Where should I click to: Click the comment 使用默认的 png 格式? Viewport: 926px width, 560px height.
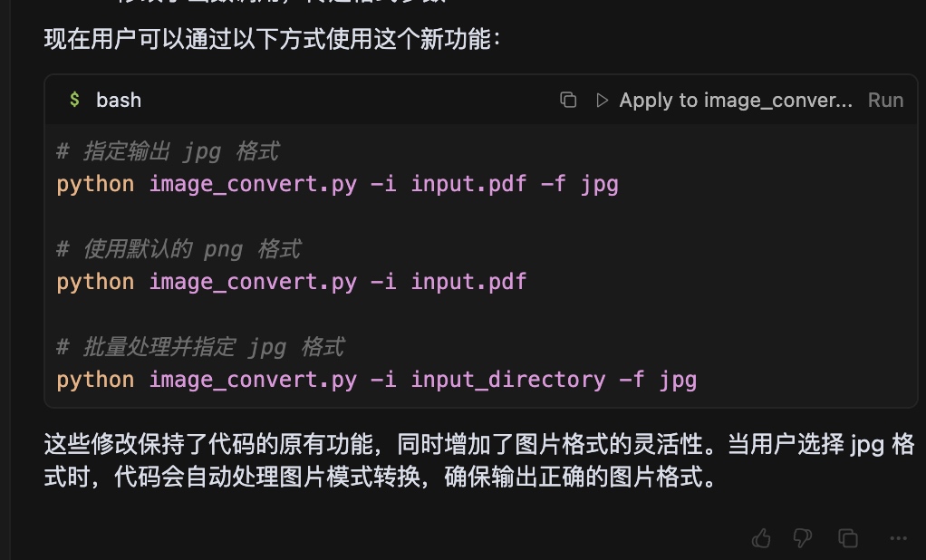178,249
